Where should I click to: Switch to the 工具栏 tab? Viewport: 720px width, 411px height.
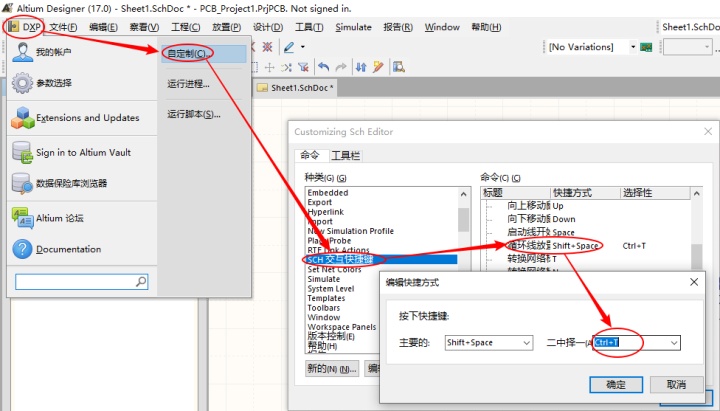tap(346, 156)
